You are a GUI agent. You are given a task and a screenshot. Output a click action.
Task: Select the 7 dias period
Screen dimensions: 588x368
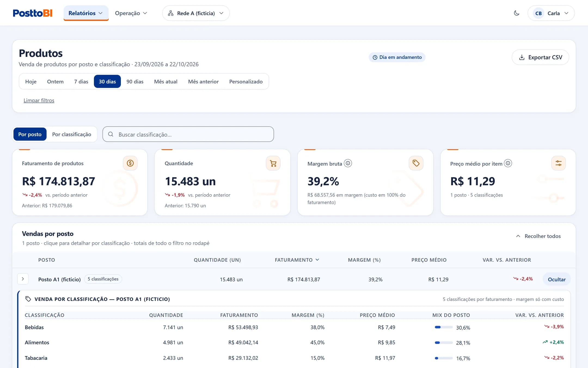(x=81, y=82)
